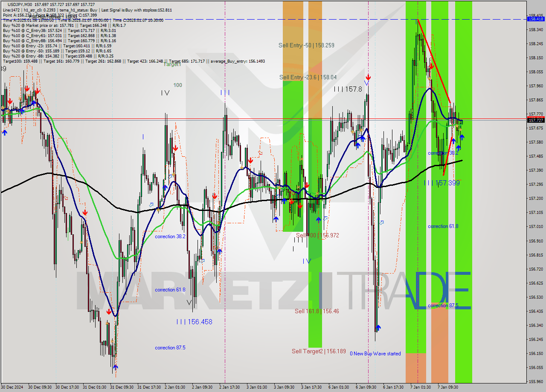Click the USDJPY,M30 symbol title
546x392 pixels.
click(x=20, y=4)
